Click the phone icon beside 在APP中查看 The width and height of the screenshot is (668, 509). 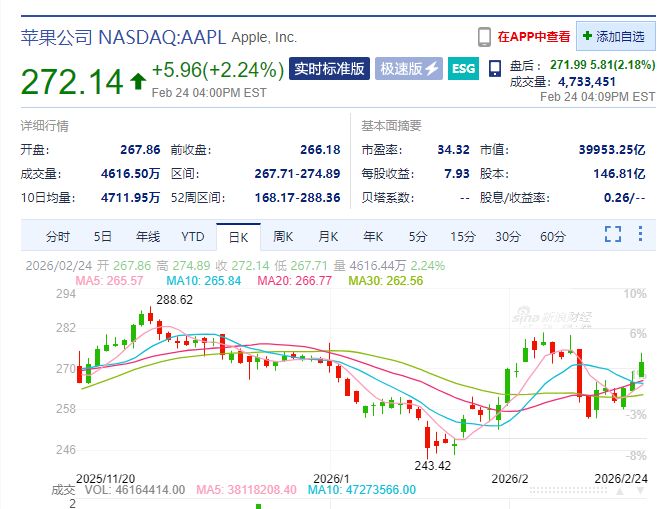[x=484, y=37]
